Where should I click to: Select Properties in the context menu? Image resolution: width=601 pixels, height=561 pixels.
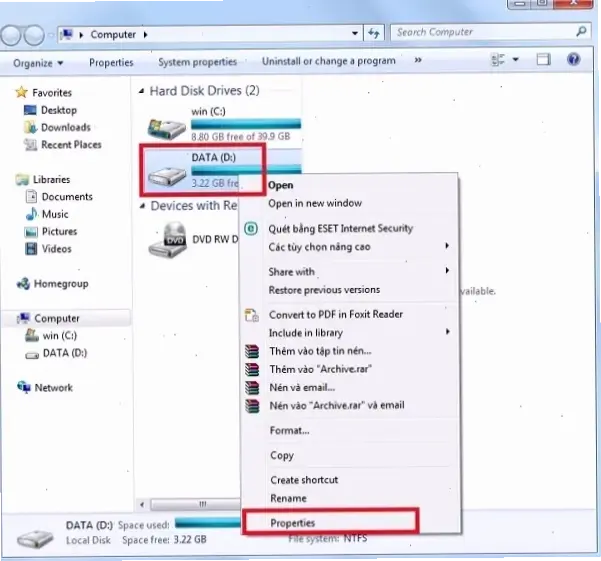click(x=293, y=522)
